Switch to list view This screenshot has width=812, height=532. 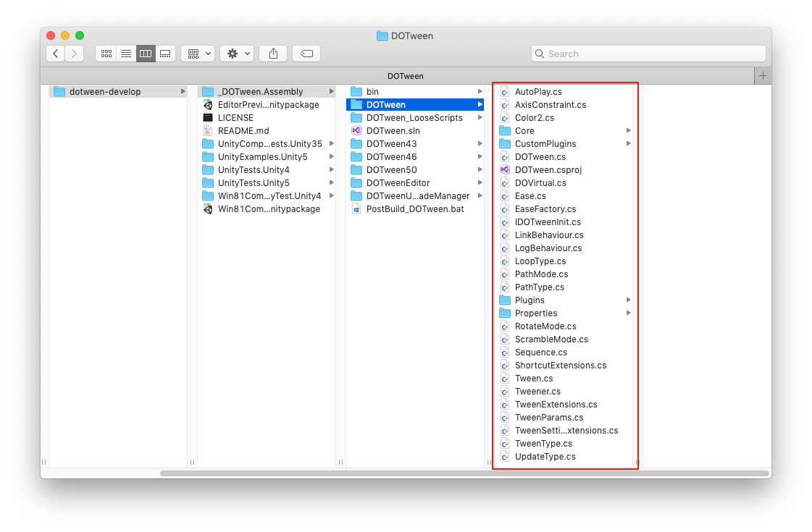click(x=126, y=54)
